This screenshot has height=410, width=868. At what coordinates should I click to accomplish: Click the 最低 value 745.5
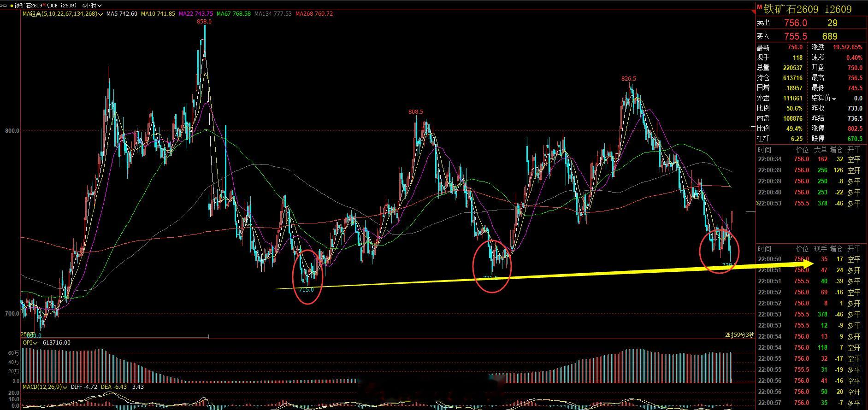pos(855,88)
